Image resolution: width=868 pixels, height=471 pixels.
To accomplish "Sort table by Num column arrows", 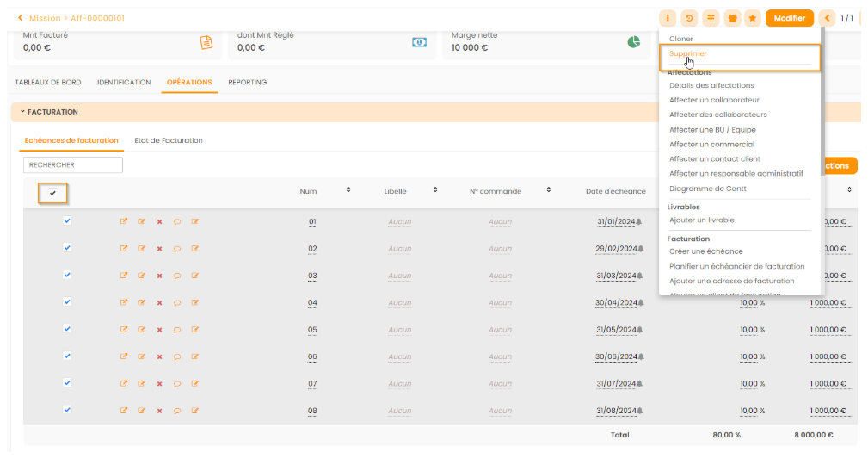I will [348, 190].
